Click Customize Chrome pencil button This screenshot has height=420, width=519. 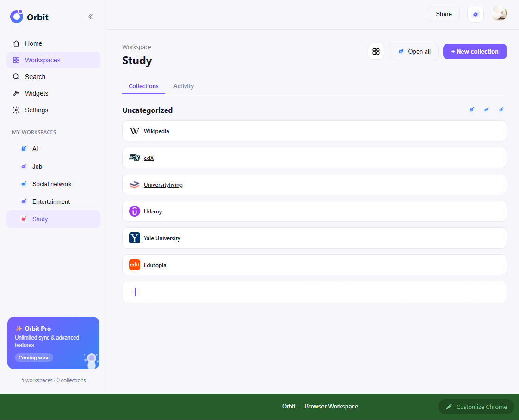(476, 407)
